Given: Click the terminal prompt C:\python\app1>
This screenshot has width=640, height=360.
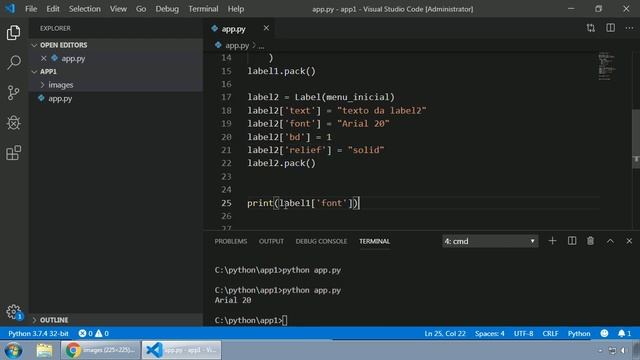Looking at the screenshot, I should click(248, 320).
